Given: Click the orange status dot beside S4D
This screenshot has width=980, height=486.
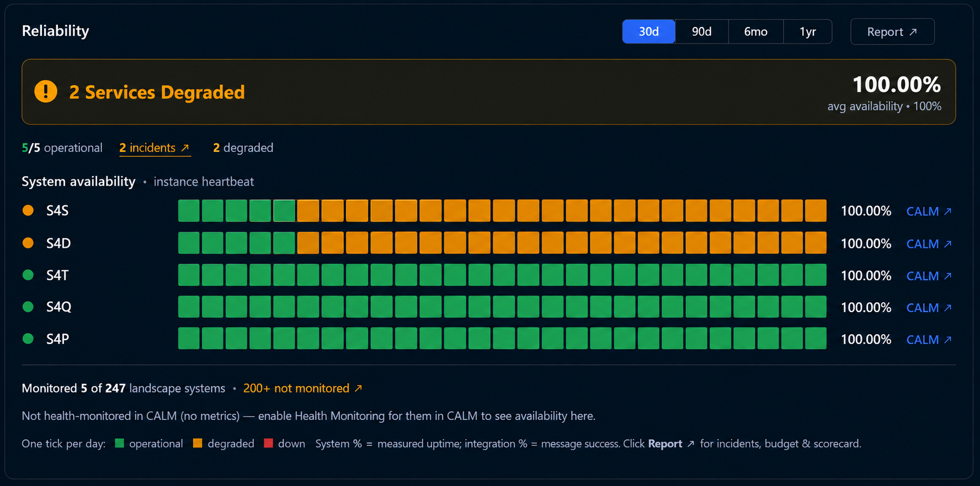Looking at the screenshot, I should (28, 243).
